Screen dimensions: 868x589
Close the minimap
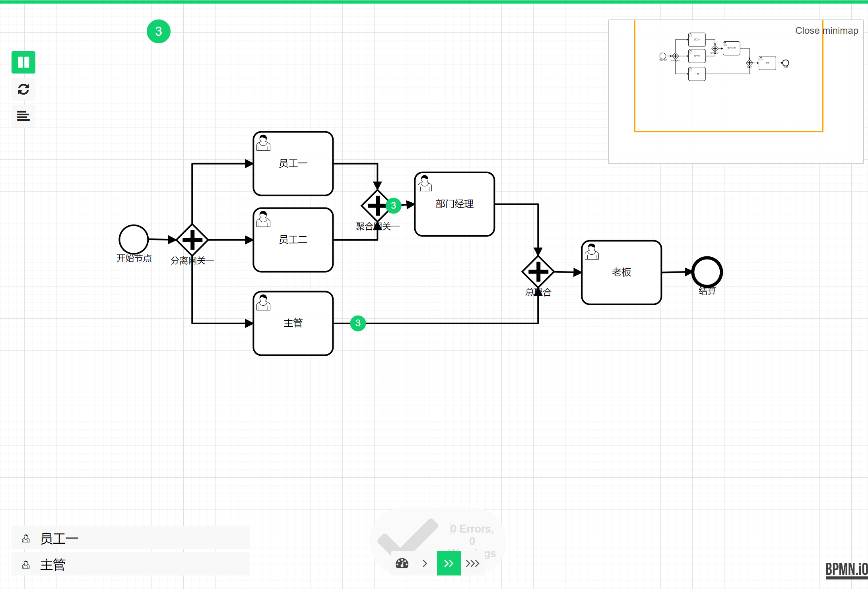coord(826,31)
